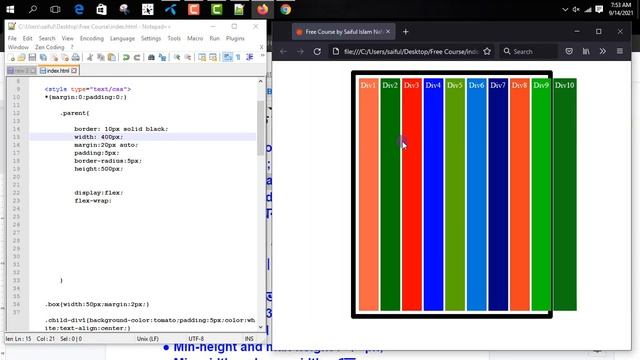Open the Window menu in Notepad++
Viewport: 640px width, 360px height.
pyautogui.click(x=18, y=47)
